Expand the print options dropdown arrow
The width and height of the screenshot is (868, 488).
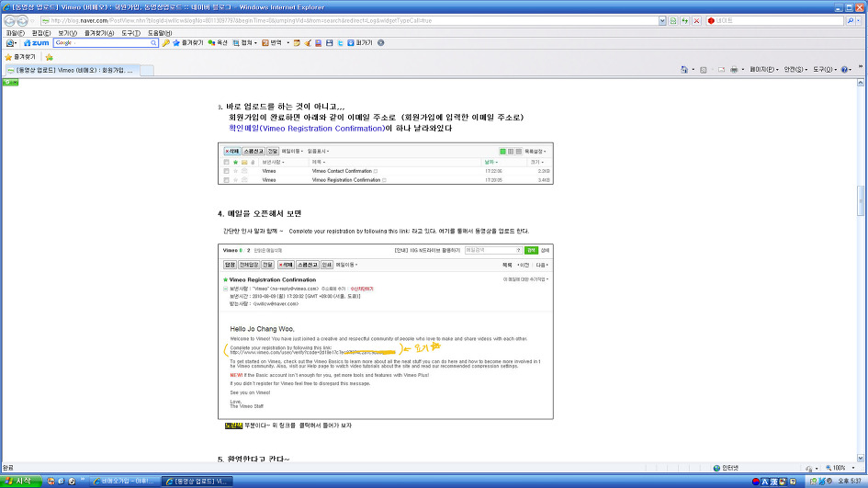tap(743, 70)
